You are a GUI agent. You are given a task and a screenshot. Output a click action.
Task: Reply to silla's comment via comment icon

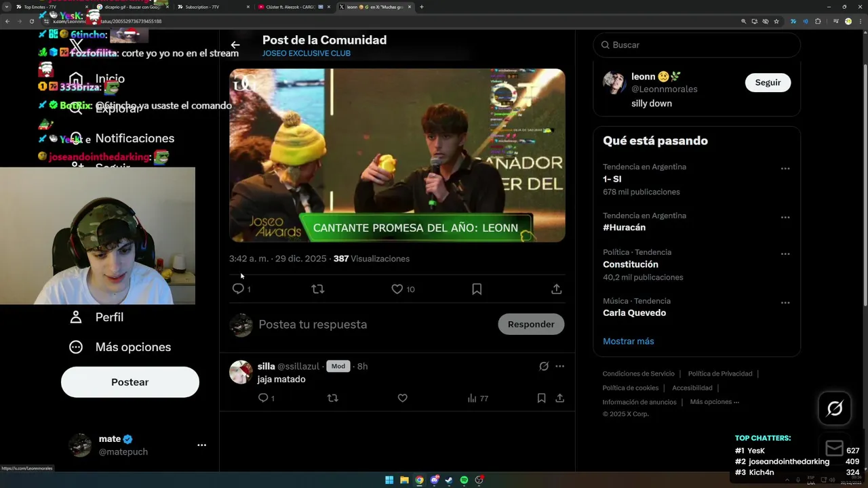tap(263, 398)
